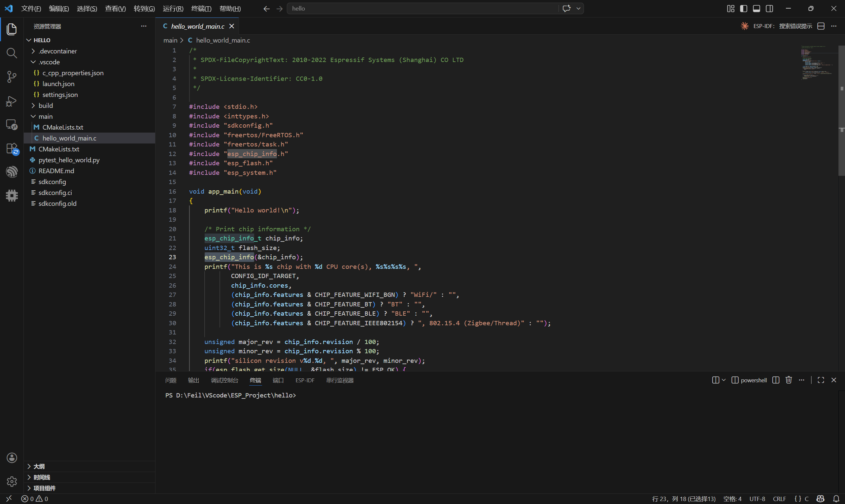Open the Search view in activity bar

click(12, 53)
